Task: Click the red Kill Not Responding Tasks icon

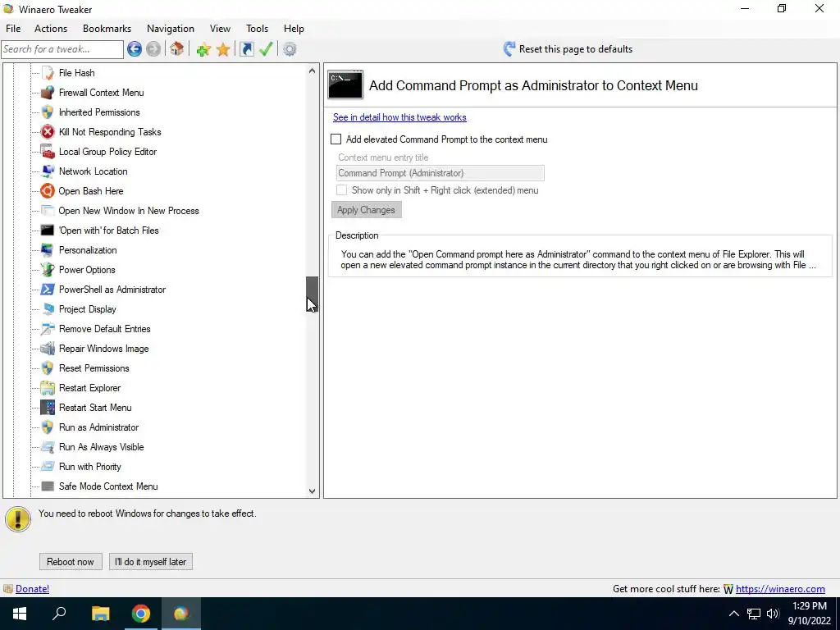Action: 48,132
